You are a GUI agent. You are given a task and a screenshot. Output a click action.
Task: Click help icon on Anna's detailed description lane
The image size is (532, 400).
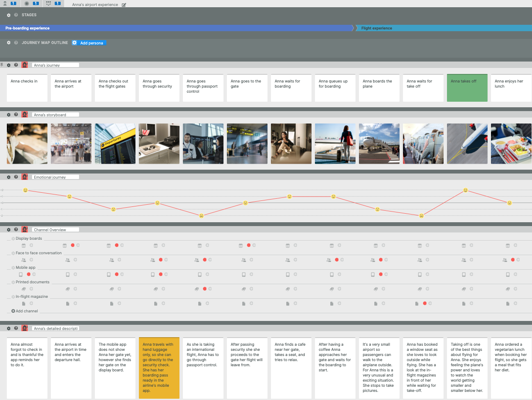point(16,328)
